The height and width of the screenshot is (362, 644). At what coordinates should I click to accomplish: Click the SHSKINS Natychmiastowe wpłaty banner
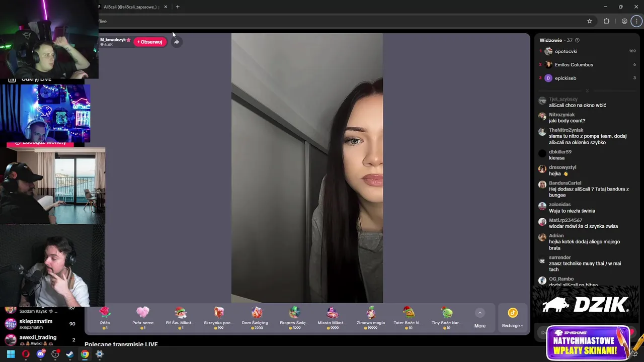pyautogui.click(x=588, y=343)
